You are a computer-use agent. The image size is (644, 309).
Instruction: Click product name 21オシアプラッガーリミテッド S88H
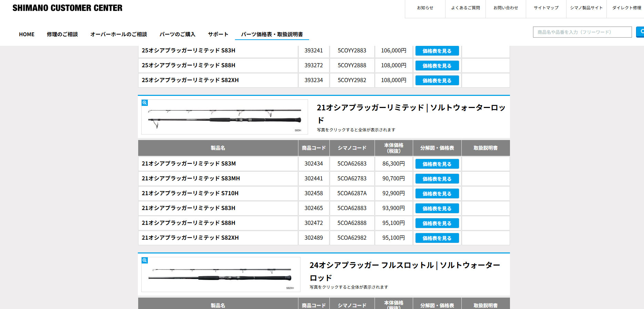[188, 223]
